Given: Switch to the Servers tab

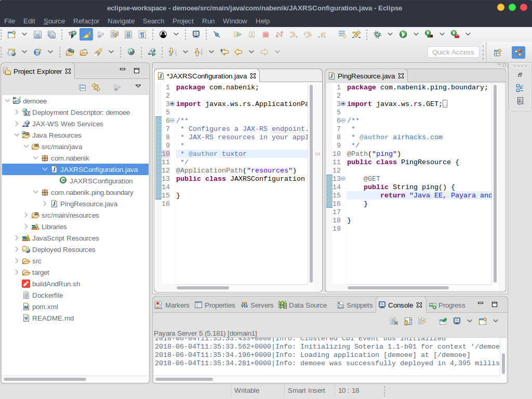Looking at the screenshot, I should click(x=257, y=305).
